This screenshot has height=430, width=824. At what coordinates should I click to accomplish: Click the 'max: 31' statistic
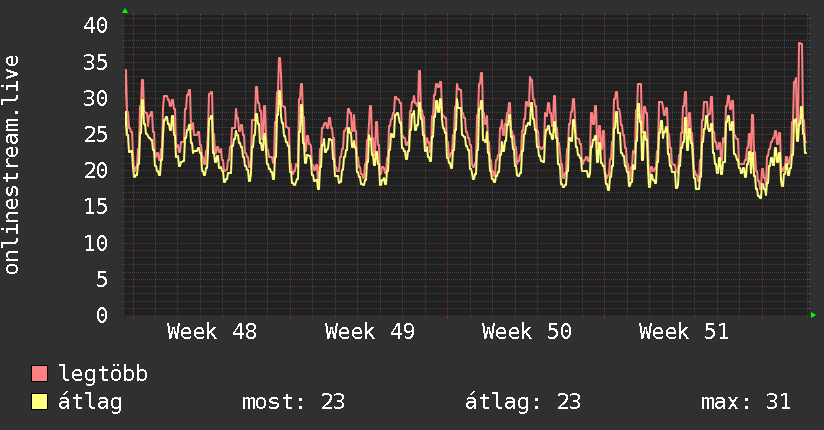pyautogui.click(x=746, y=402)
